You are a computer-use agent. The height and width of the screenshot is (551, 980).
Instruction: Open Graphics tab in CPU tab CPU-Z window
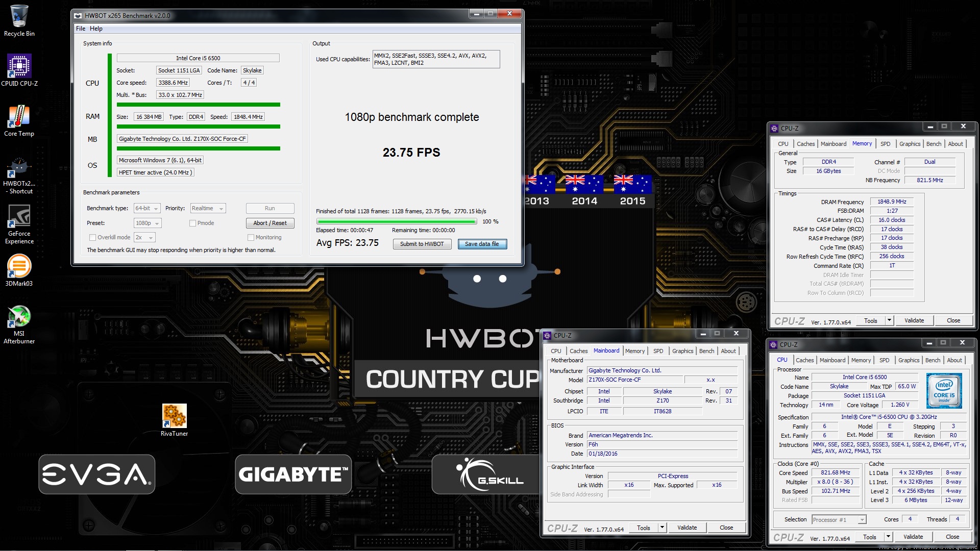909,360
